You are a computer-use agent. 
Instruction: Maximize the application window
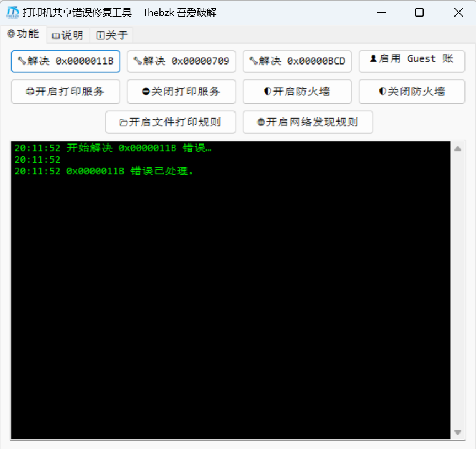pos(420,13)
